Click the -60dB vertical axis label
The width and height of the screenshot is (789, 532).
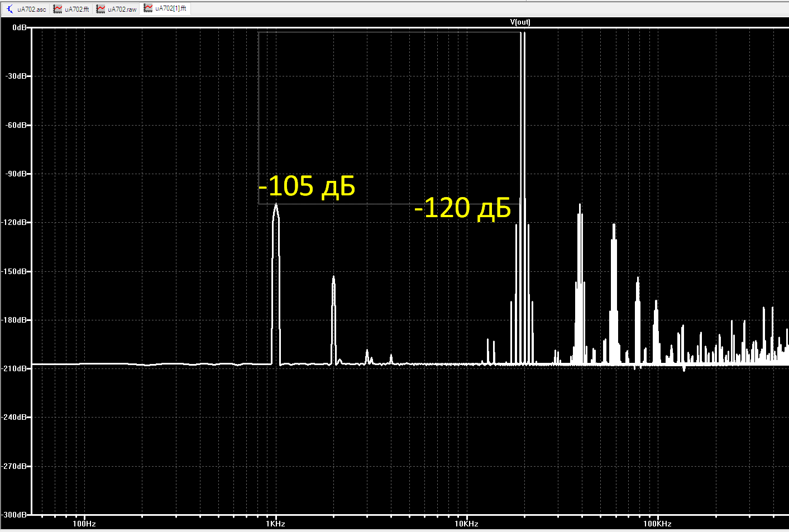click(16, 125)
